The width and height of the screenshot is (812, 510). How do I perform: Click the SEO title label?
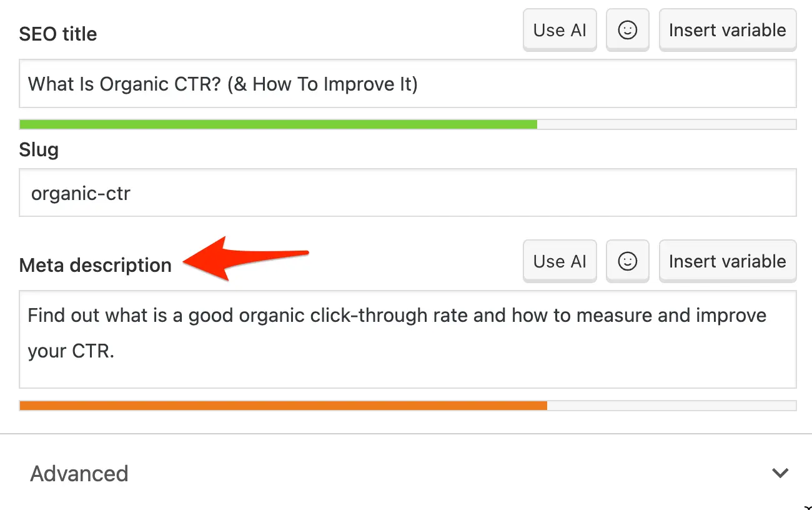pyautogui.click(x=58, y=34)
